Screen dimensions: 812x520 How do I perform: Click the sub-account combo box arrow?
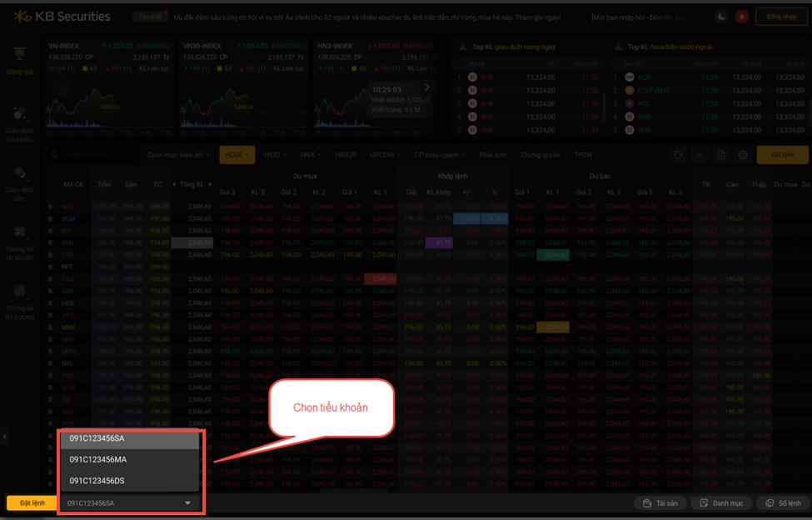(187, 502)
